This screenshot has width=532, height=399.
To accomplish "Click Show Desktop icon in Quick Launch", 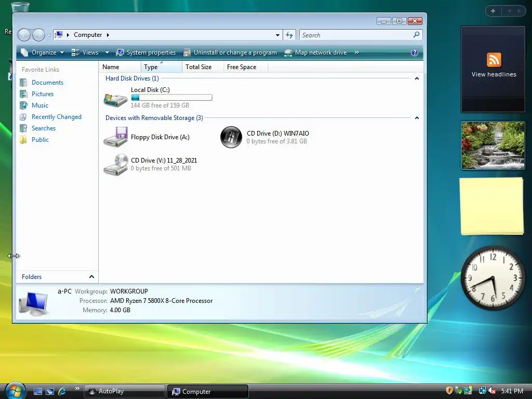I will [x=38, y=391].
